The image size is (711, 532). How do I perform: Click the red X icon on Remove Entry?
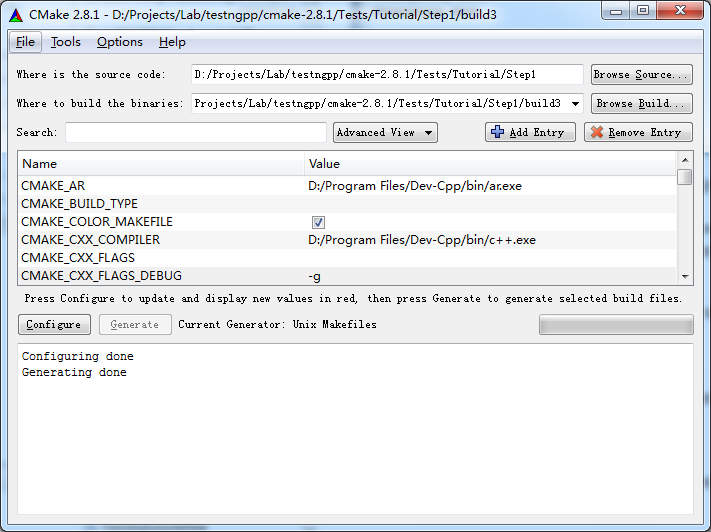(597, 132)
